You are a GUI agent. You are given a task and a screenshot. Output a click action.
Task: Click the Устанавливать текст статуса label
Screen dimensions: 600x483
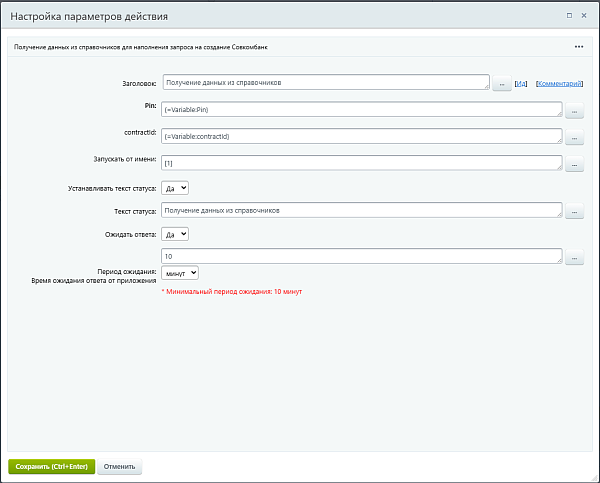(112, 188)
